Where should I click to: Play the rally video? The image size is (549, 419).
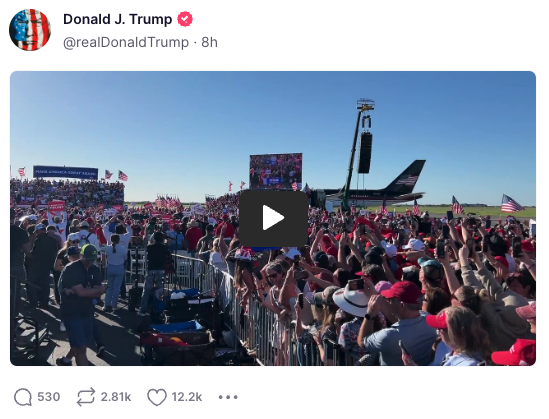tap(273, 218)
